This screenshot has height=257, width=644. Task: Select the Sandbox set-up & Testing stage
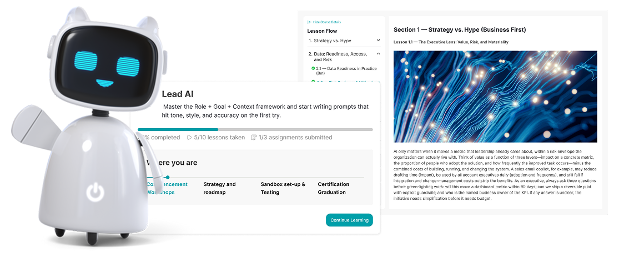pos(283,188)
